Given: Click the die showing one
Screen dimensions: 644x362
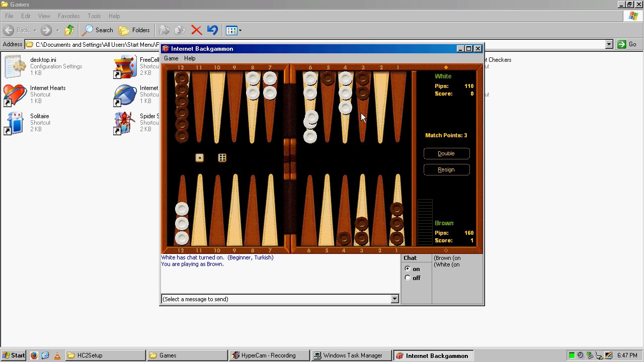Looking at the screenshot, I should (x=199, y=158).
